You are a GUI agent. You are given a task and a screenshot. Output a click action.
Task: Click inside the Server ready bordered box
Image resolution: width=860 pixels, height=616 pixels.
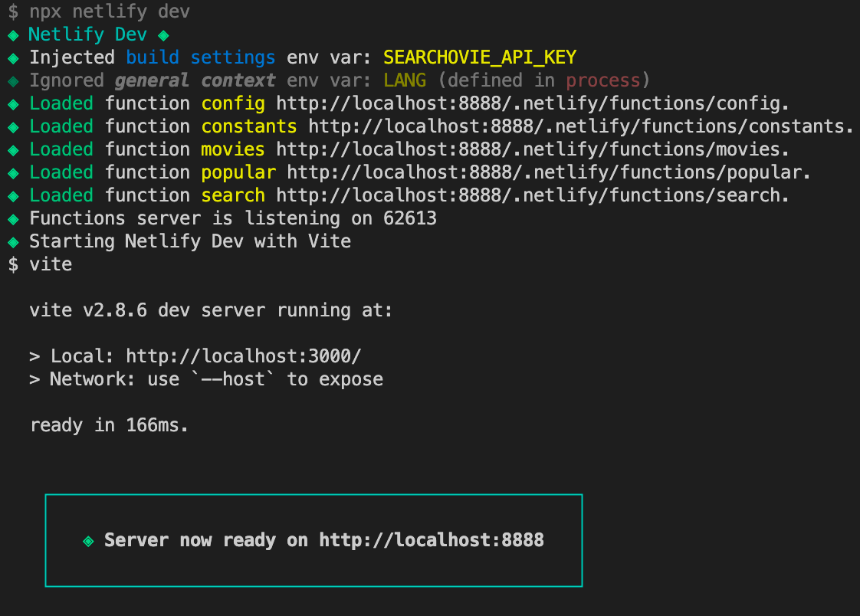(314, 540)
